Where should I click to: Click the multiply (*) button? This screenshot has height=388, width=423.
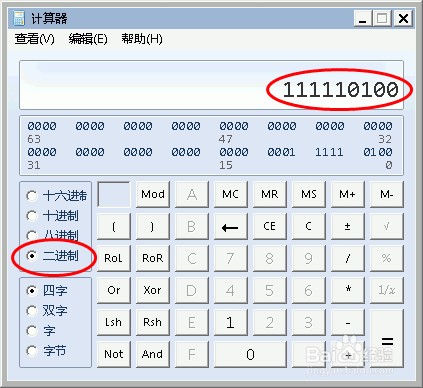(x=348, y=290)
